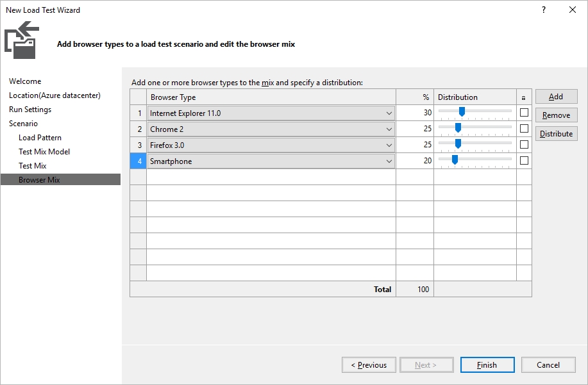Select the Run Settings wizard page
Image resolution: width=588 pixels, height=385 pixels.
click(x=30, y=110)
